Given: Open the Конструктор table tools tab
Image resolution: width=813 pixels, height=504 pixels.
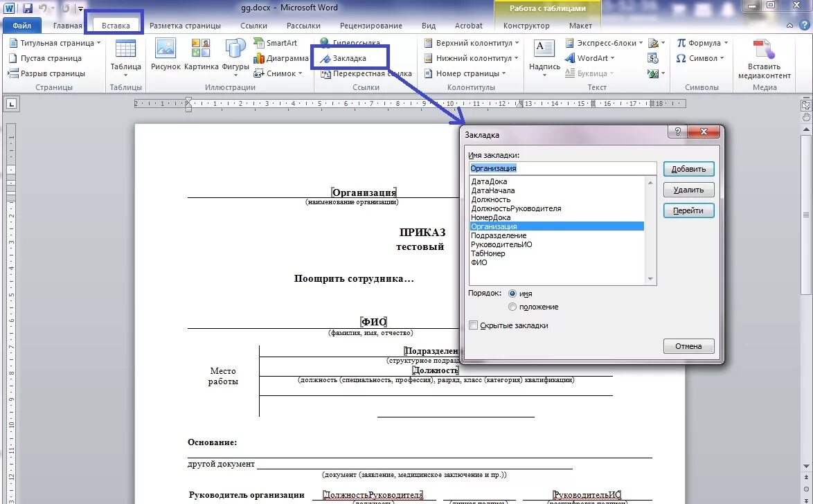Looking at the screenshot, I should point(526,26).
